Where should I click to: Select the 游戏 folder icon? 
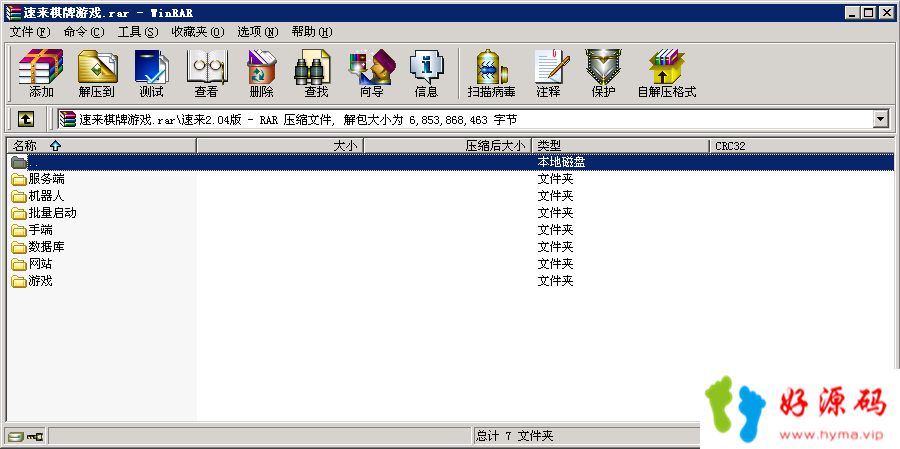(19, 281)
